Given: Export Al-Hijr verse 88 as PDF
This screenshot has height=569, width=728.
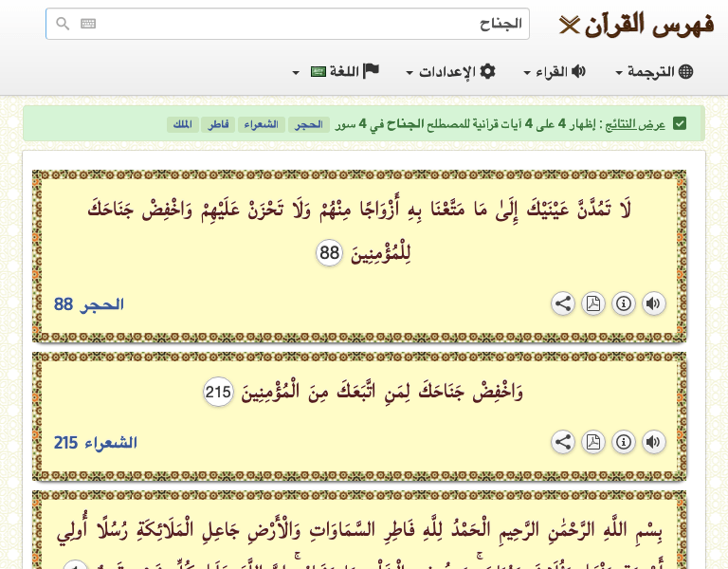Looking at the screenshot, I should coord(593,303).
